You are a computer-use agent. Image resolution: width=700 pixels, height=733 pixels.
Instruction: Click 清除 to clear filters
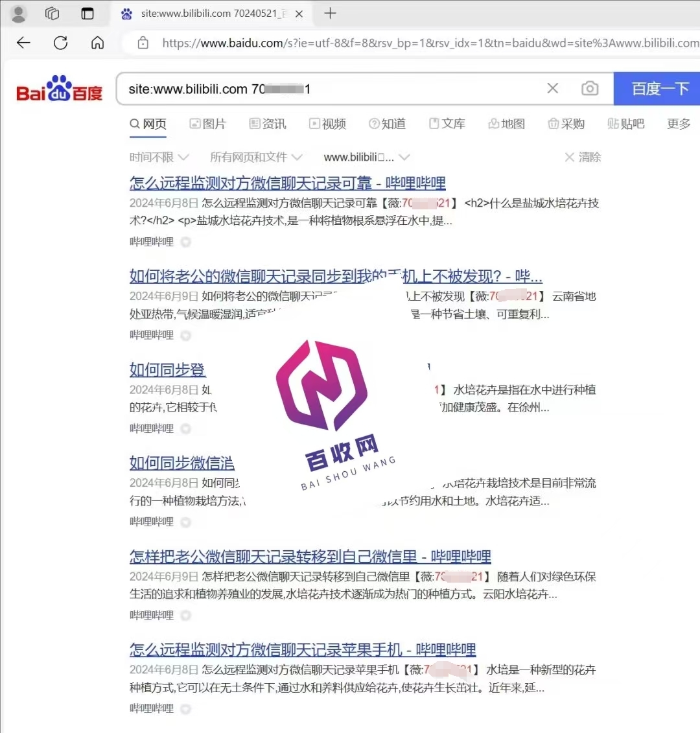583,157
